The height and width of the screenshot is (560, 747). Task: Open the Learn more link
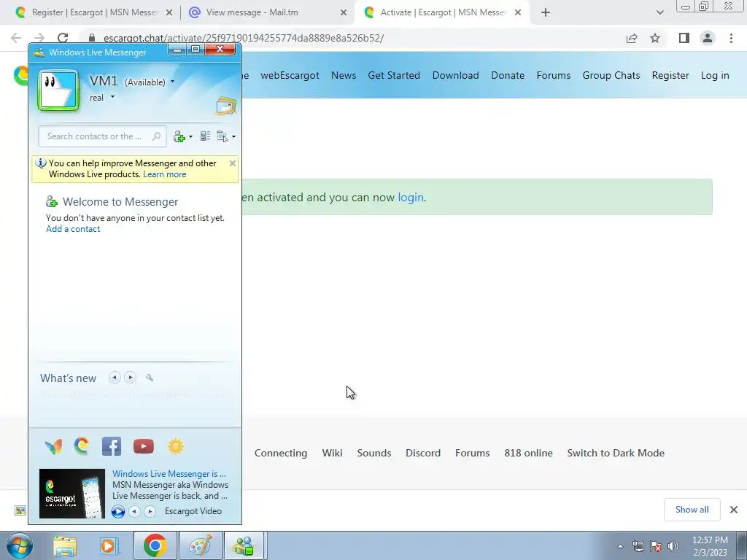[164, 174]
